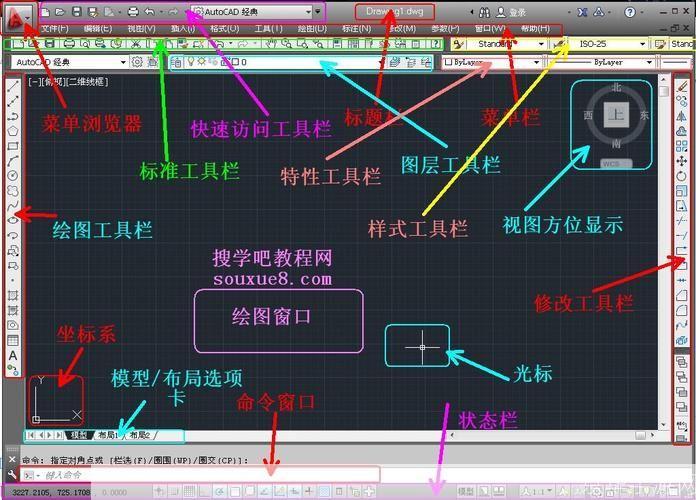Toggle Polar tracking in status bar
Screen dimensions: 696x500
coord(220,492)
